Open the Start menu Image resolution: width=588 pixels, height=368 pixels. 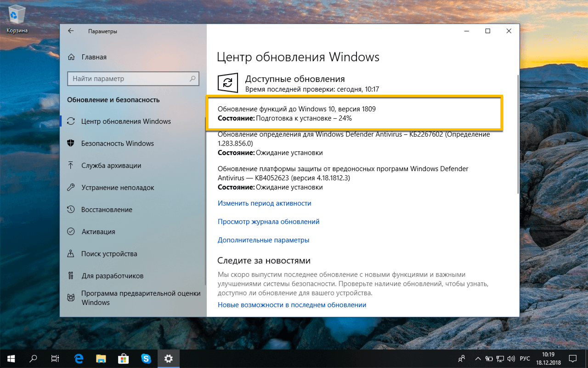[10, 358]
